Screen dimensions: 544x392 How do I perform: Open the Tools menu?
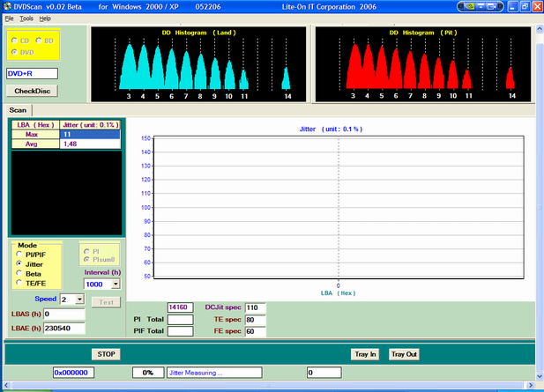point(26,18)
